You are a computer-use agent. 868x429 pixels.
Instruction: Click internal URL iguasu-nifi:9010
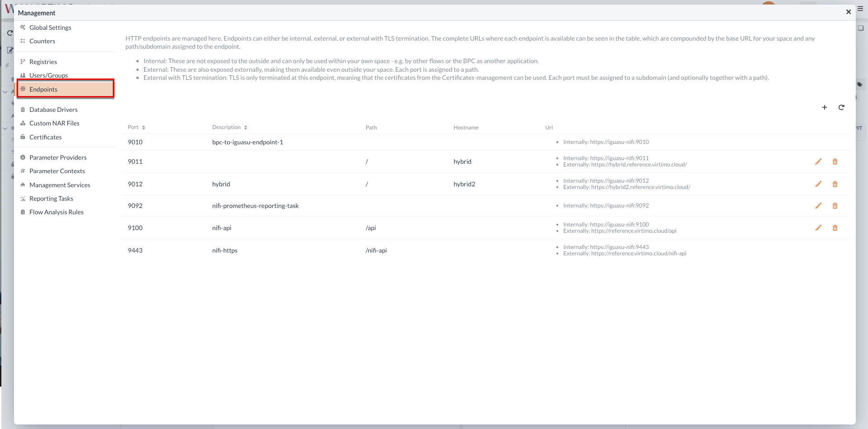point(619,142)
